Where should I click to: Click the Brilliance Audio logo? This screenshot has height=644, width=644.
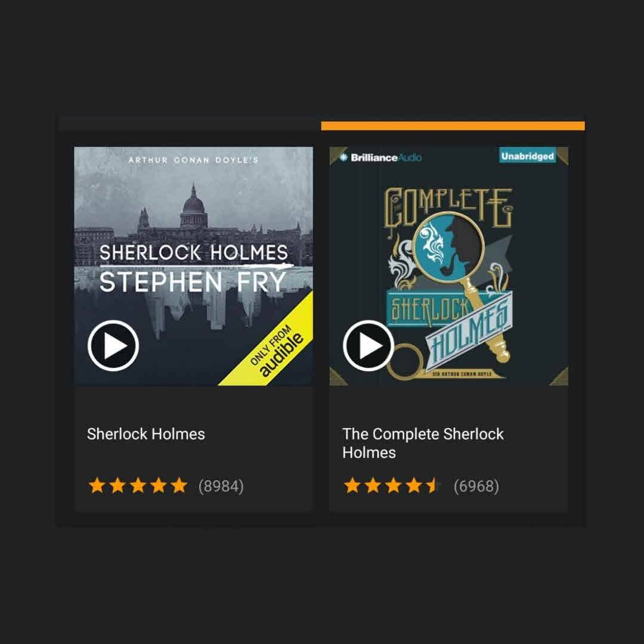point(380,157)
